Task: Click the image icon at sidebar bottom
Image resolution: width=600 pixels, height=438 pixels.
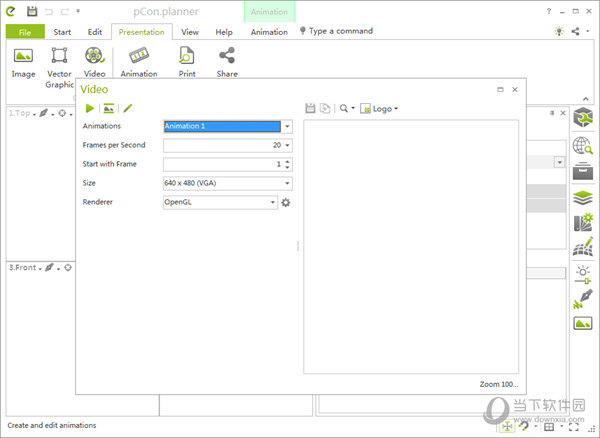Action: 583,324
